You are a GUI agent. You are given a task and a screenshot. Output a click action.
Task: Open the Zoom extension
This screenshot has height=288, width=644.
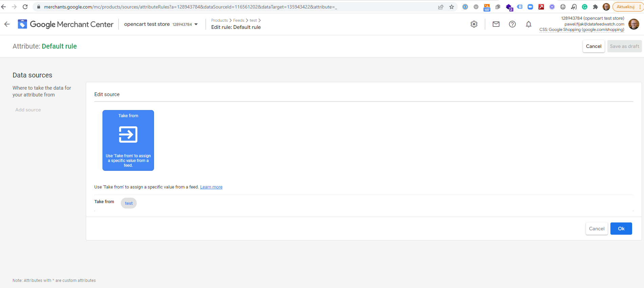530,7
